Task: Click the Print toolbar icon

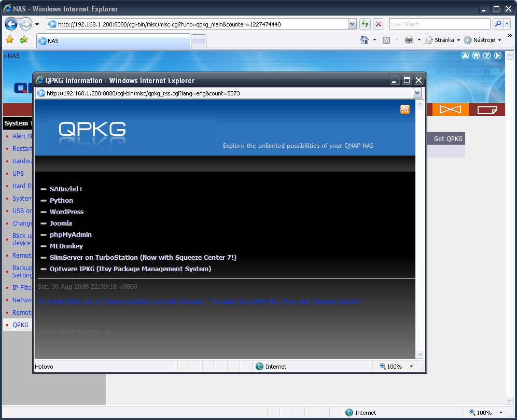Action: click(x=409, y=40)
